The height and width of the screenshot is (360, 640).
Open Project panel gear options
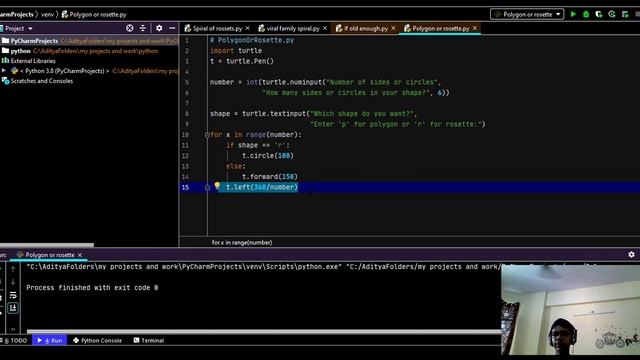click(159, 28)
